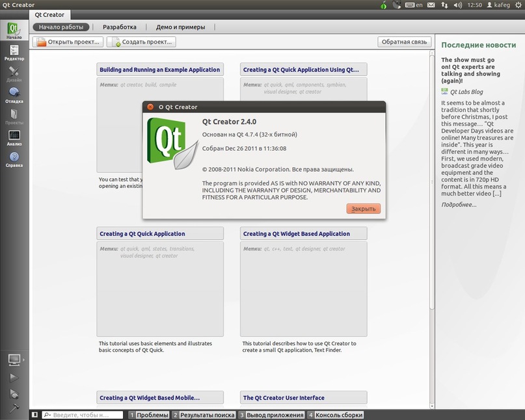Open the 3 Вывод приложения output pane

[x=271, y=415]
